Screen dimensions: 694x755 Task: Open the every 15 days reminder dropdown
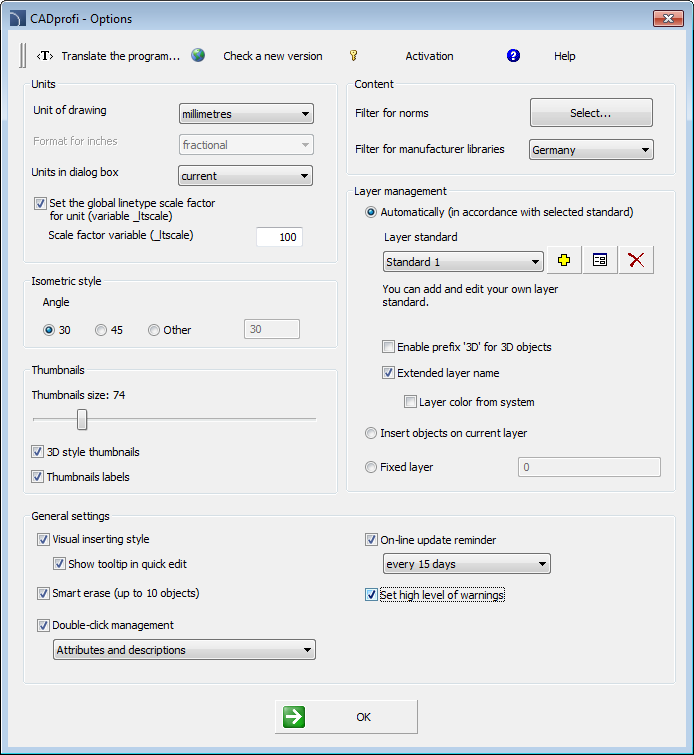467,564
